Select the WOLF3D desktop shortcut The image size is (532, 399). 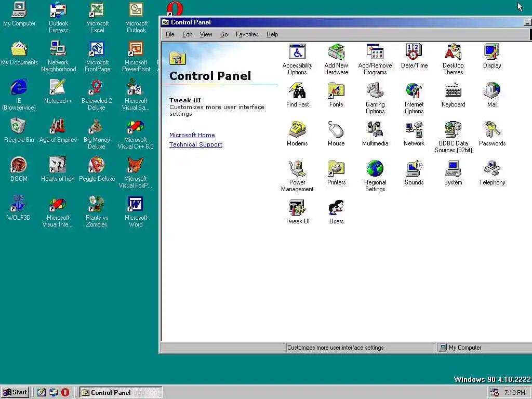[19, 208]
